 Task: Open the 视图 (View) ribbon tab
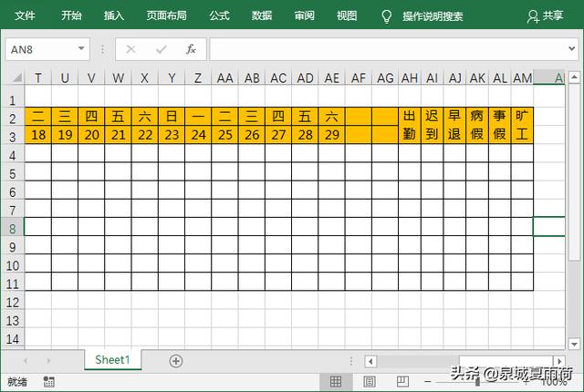(x=347, y=15)
